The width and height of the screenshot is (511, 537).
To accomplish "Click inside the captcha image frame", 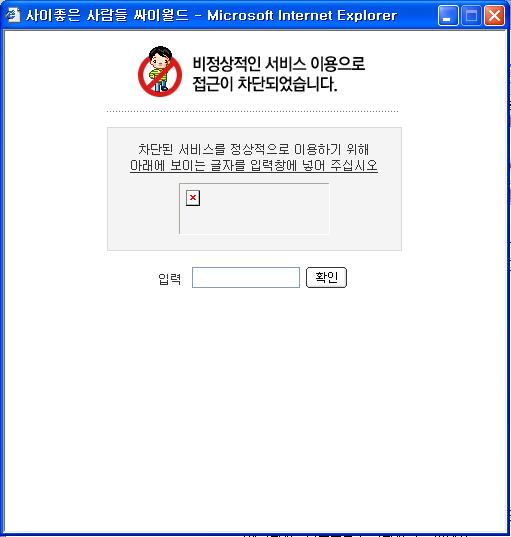I will [x=254, y=209].
